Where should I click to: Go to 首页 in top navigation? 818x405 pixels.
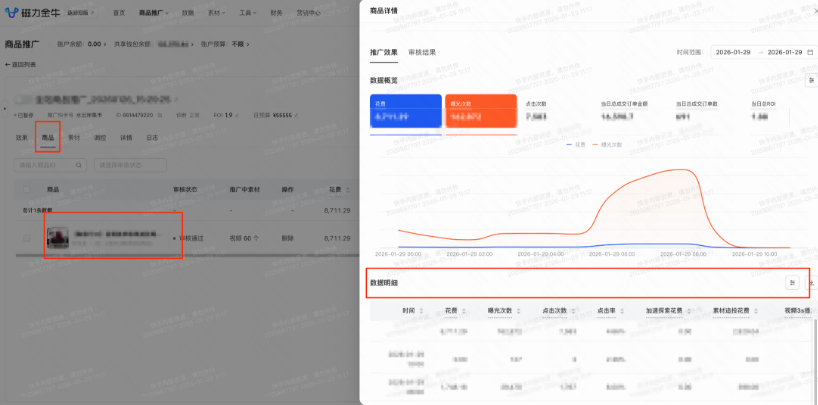tap(119, 13)
